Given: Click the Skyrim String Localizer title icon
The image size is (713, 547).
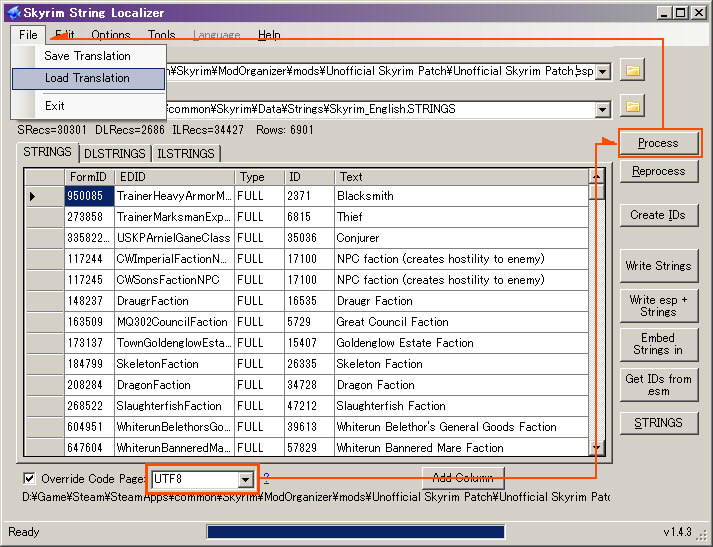Looking at the screenshot, I should (x=14, y=12).
